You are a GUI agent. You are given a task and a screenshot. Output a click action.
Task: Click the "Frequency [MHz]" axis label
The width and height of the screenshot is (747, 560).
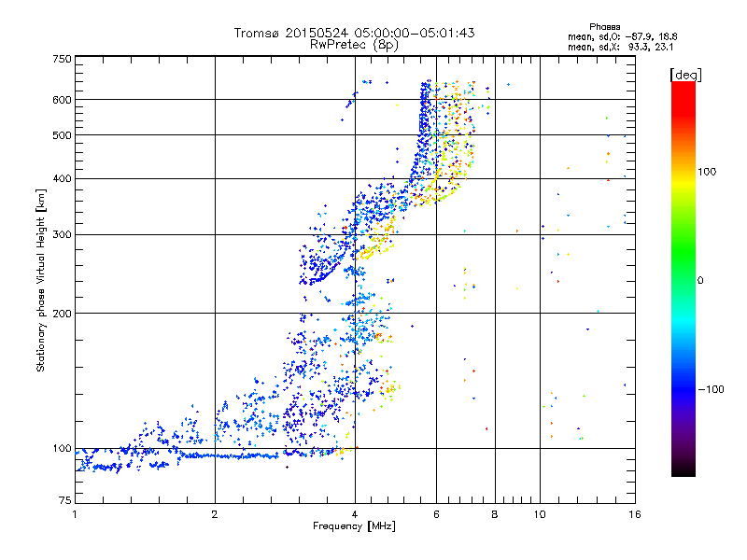[354, 526]
